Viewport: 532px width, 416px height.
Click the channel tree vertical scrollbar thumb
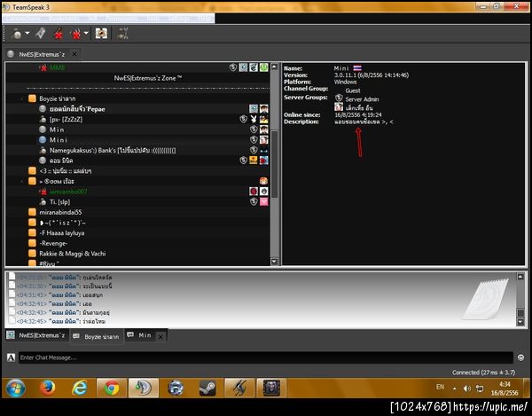coord(275,163)
